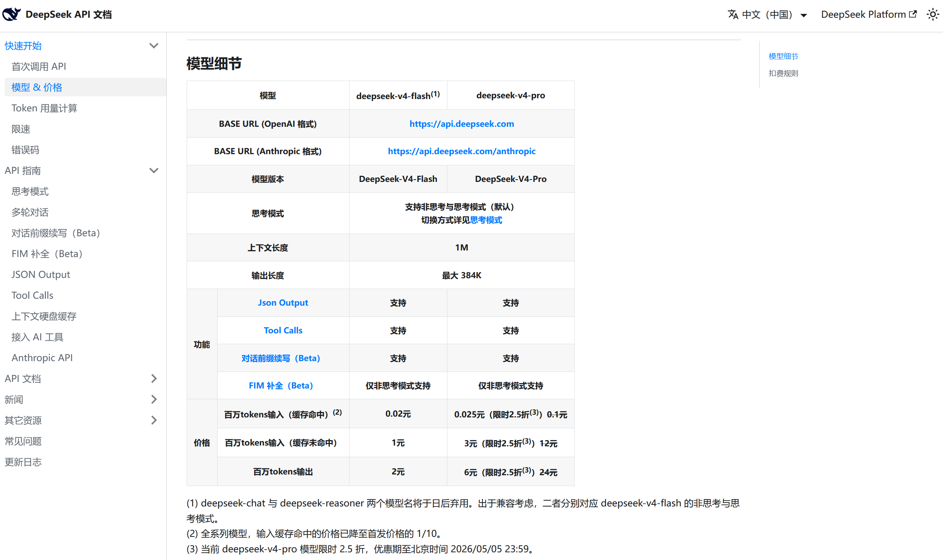Screen dimensions: 943x560
Task: Click the 1M context length cell
Action: click(x=462, y=247)
